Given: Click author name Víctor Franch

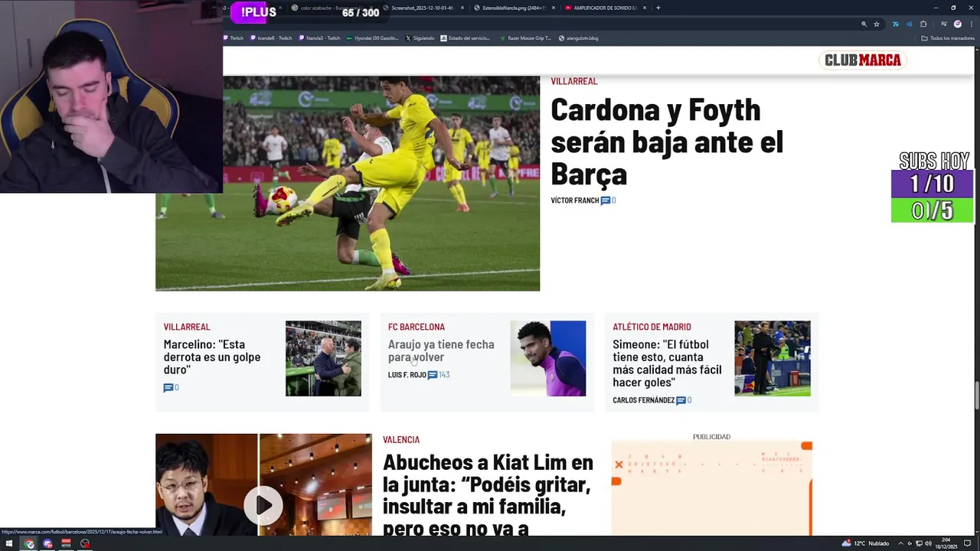Looking at the screenshot, I should [575, 201].
